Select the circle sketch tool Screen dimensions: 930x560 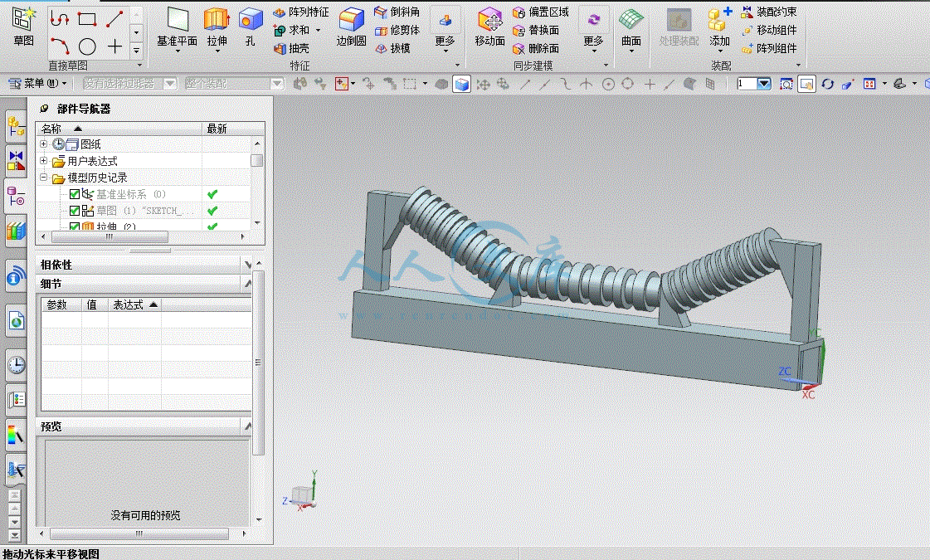(87, 46)
